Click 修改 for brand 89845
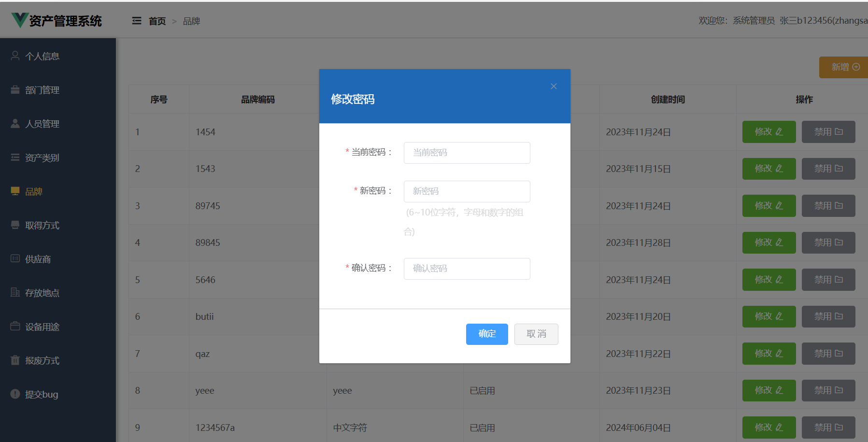 pyautogui.click(x=769, y=242)
